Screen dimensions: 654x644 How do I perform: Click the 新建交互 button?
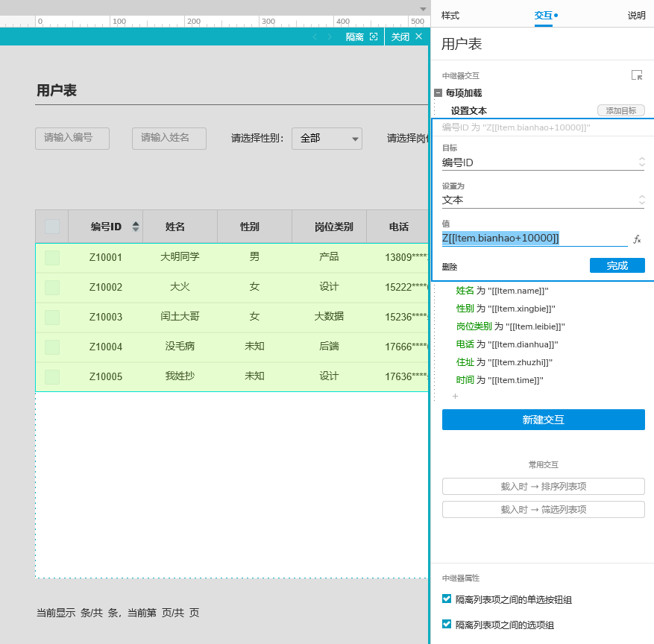point(543,420)
